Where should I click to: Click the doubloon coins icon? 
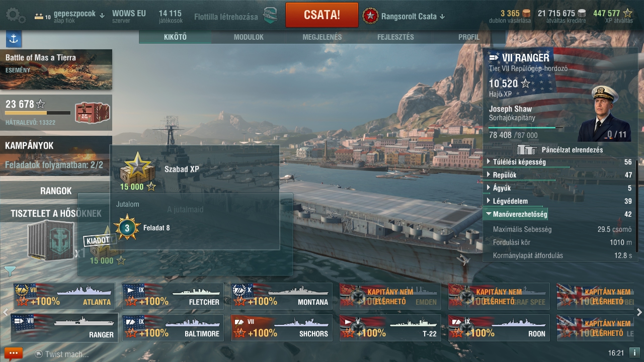click(526, 13)
